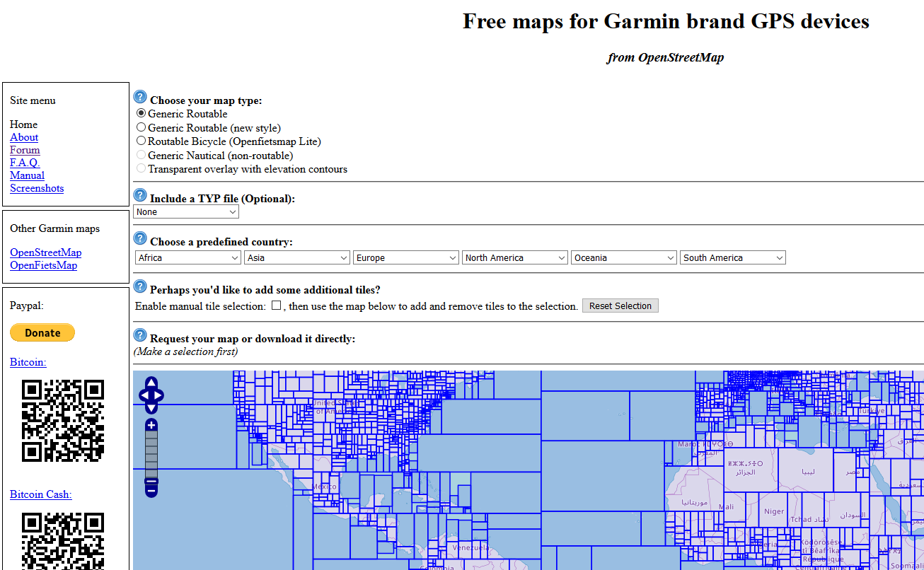Click the Bitcoin Cash: link
924x570 pixels.
point(40,494)
